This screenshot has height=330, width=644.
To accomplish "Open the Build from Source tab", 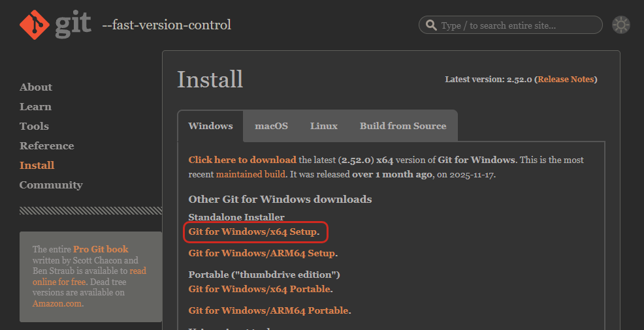I will point(403,126).
